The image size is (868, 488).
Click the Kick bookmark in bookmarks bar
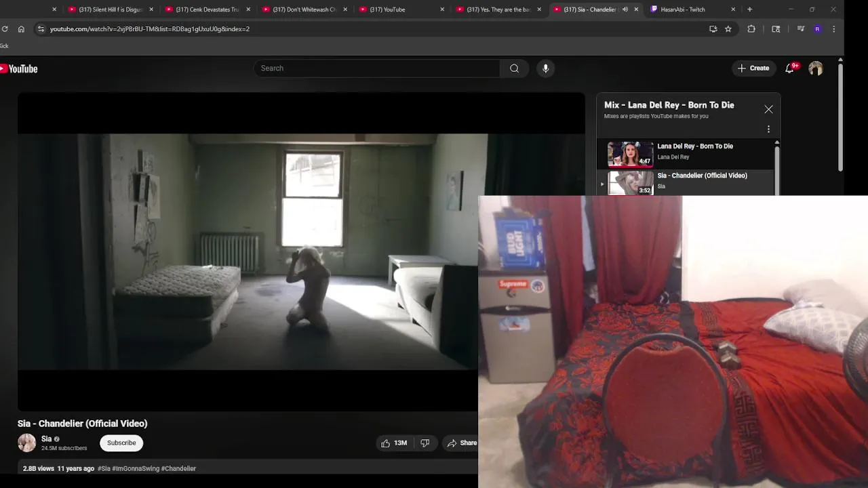tap(4, 46)
